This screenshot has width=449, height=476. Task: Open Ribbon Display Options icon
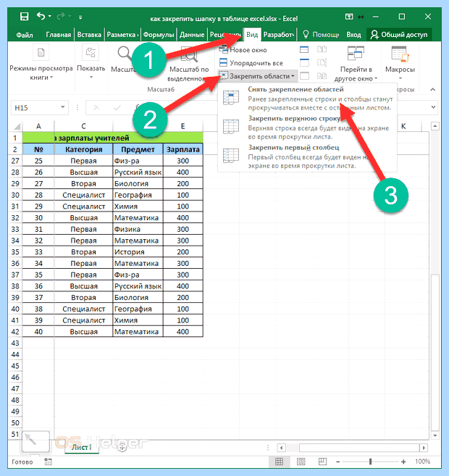349,17
